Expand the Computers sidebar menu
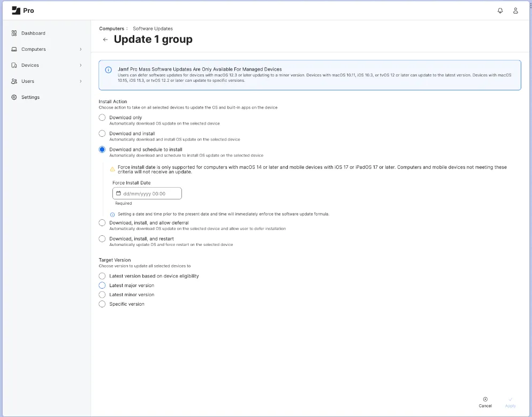 pos(80,49)
